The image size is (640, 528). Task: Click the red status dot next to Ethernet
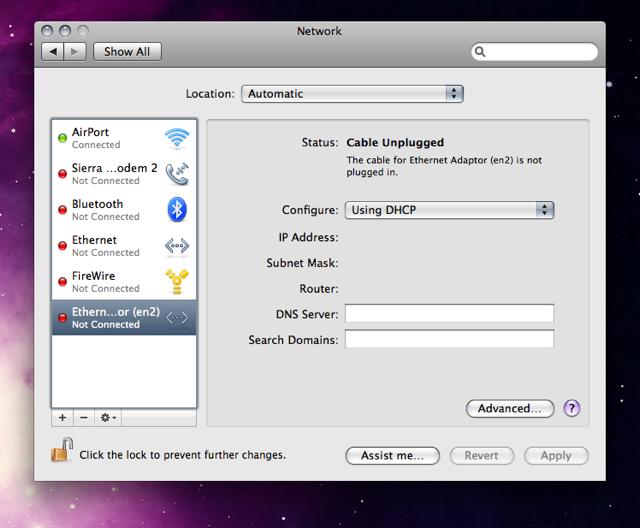[x=62, y=246]
